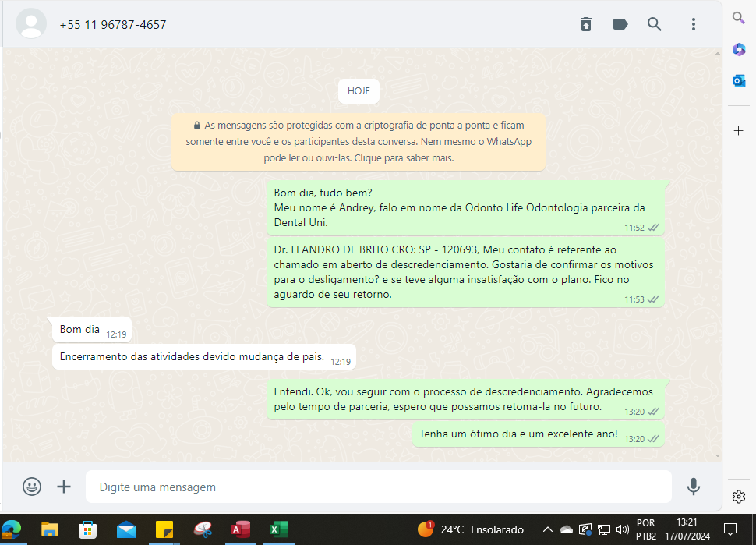Open contact info for +55 11 96787-4657
Screen dimensions: 756x545
point(113,25)
